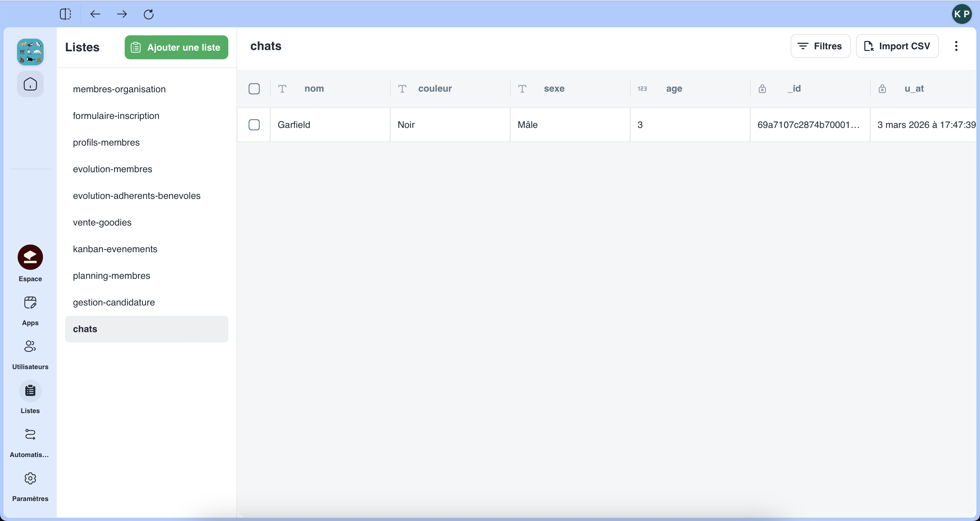Click the forward navigation arrow
This screenshot has width=980, height=521.
[122, 14]
